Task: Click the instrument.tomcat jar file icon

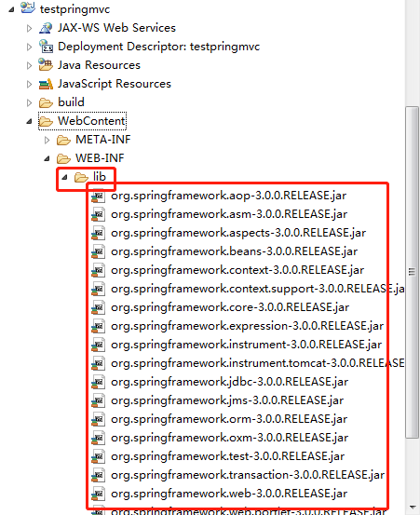Action: click(98, 363)
